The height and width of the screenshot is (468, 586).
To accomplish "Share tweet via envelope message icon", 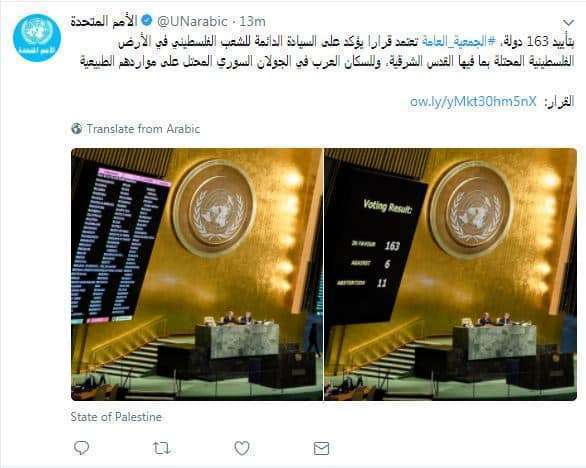I will pyautogui.click(x=321, y=448).
